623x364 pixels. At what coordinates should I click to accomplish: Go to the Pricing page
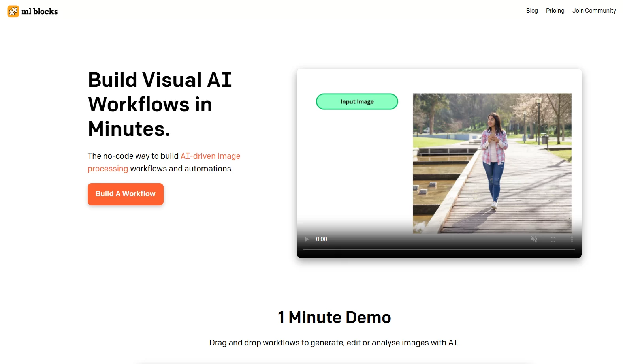(x=555, y=11)
